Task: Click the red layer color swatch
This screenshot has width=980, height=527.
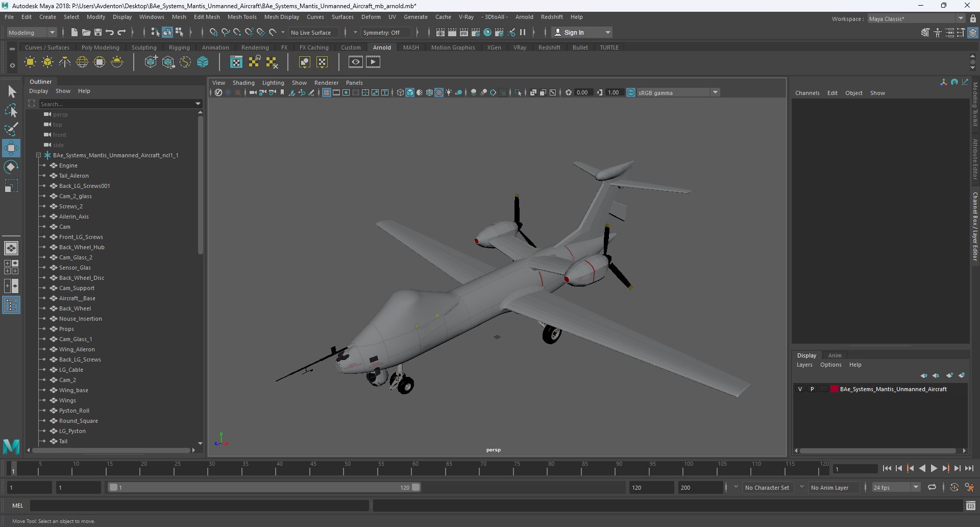Action: pyautogui.click(x=835, y=389)
